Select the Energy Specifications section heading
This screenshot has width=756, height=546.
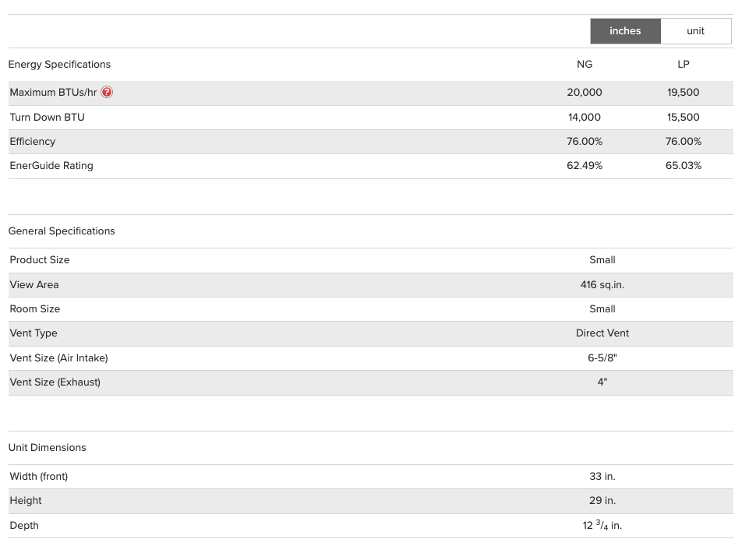coord(59,65)
